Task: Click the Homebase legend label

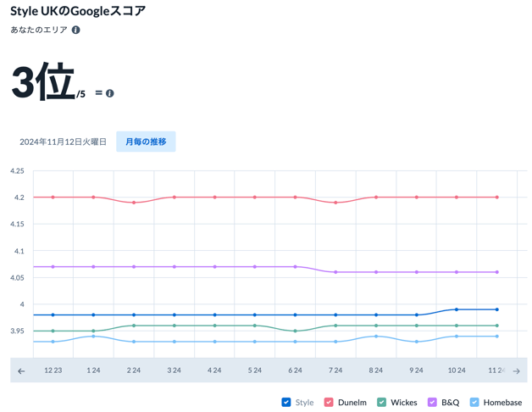Action: click(x=502, y=403)
